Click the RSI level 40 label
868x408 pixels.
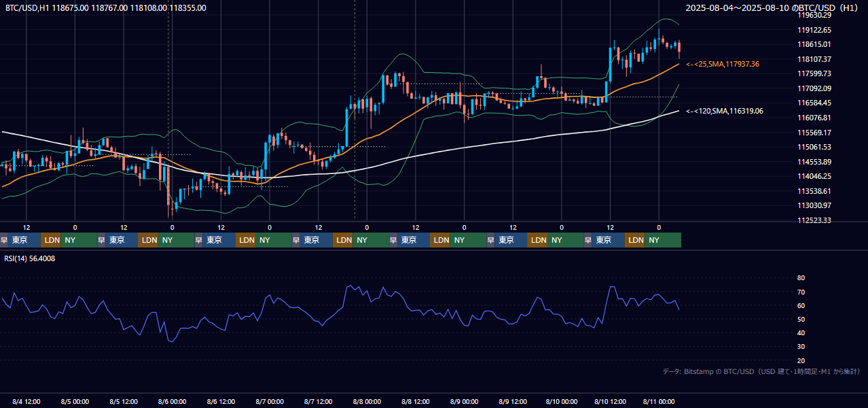801,333
